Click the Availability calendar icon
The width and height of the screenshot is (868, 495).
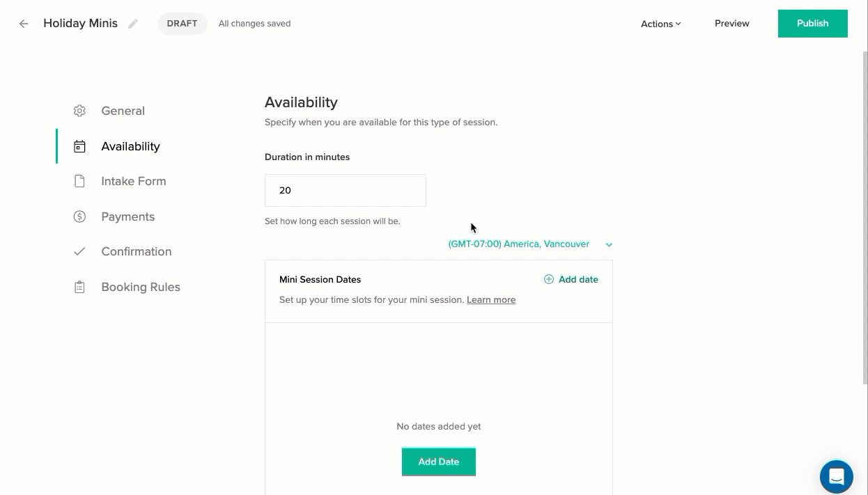click(x=79, y=146)
